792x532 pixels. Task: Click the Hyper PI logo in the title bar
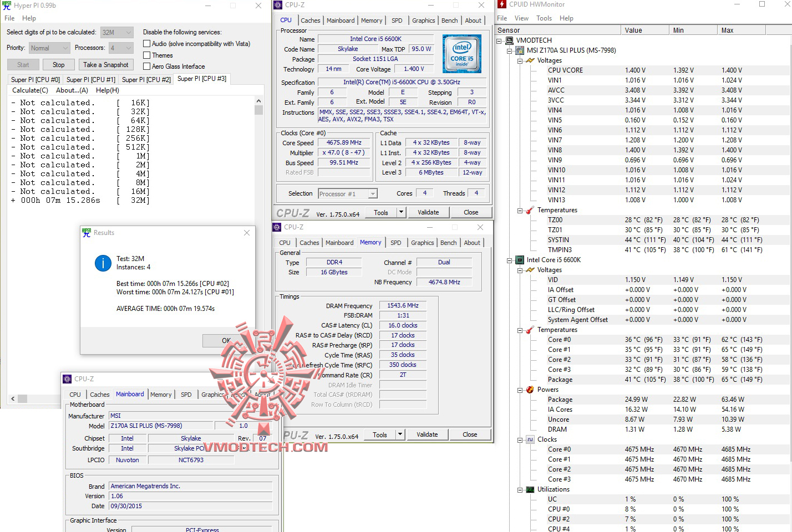coord(6,6)
